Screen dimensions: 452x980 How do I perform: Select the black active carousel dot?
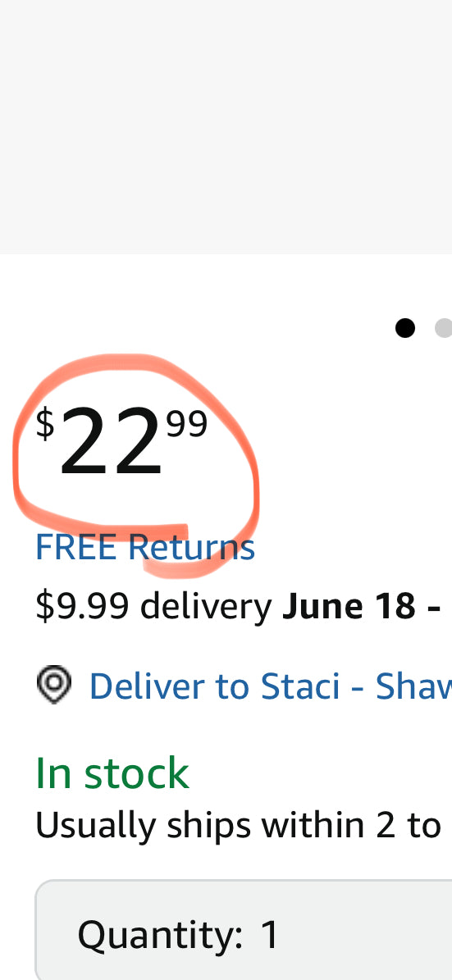click(x=405, y=328)
